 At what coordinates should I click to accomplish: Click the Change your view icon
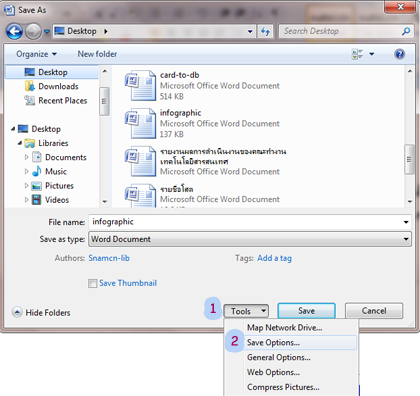pyautogui.click(x=357, y=54)
